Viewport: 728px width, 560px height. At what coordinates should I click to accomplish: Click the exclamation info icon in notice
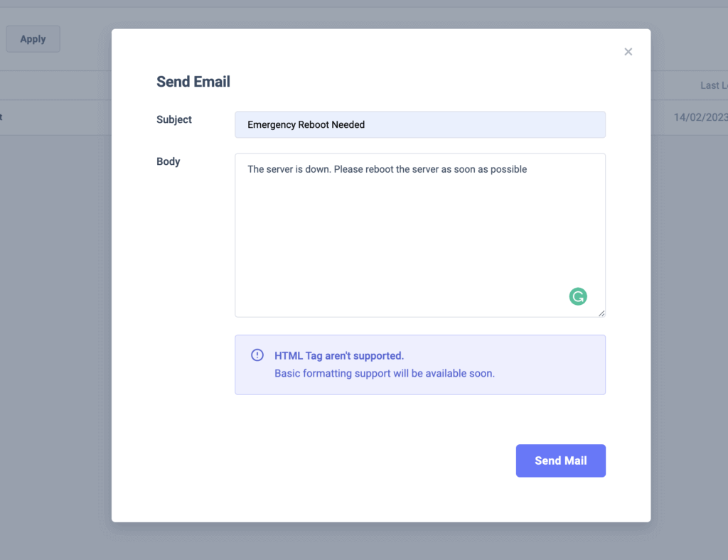point(257,355)
